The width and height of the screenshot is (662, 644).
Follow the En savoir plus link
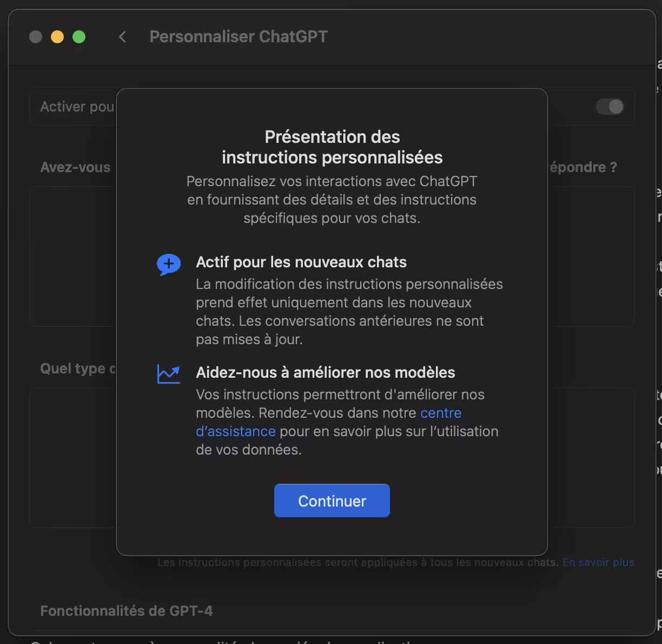click(598, 562)
